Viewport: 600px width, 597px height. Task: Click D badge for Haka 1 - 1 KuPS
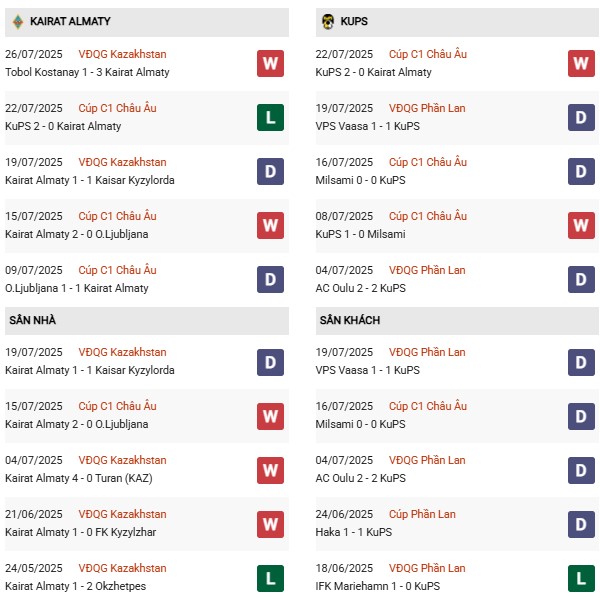pyautogui.click(x=581, y=523)
